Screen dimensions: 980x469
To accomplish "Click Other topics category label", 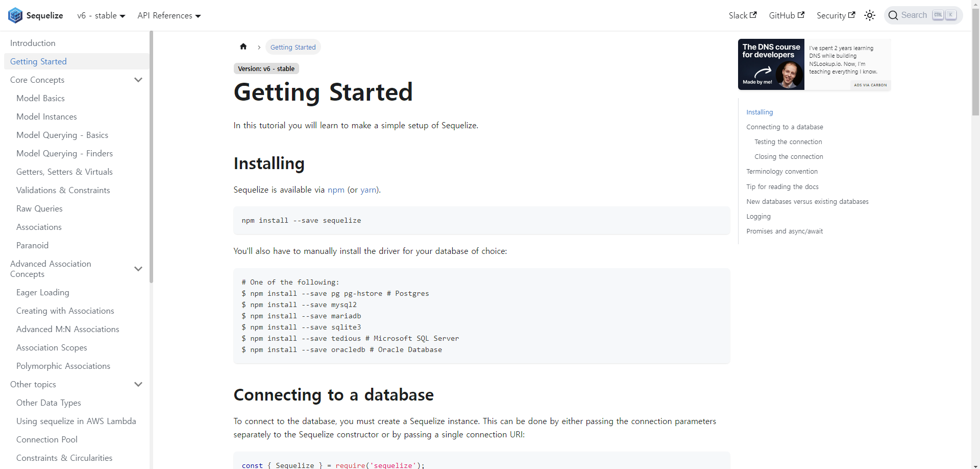I will point(33,384).
